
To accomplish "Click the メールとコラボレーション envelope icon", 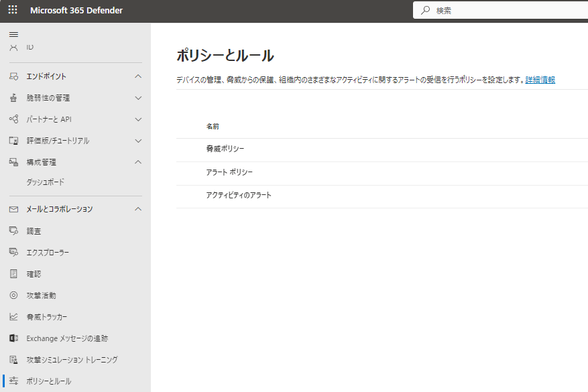I will (x=13, y=209).
